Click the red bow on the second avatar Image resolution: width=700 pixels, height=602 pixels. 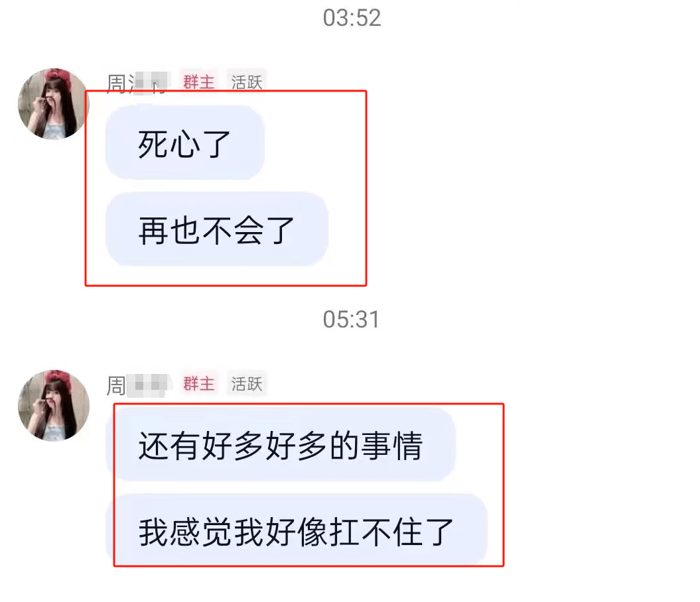[x=57, y=378]
